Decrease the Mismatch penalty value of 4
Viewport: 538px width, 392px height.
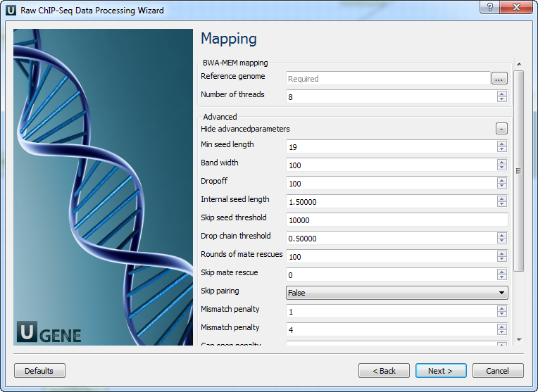coord(501,332)
